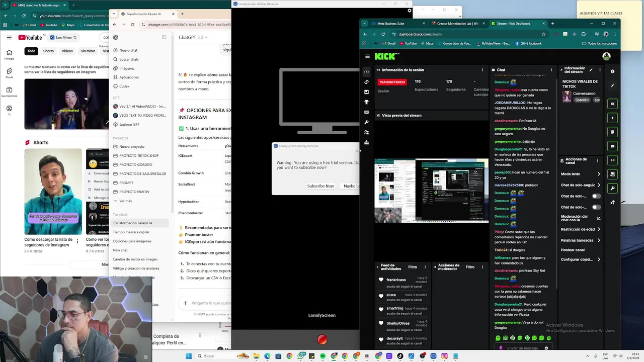Toggle the first Chat de solo switch
This screenshot has width=644, height=362.
[x=596, y=196]
